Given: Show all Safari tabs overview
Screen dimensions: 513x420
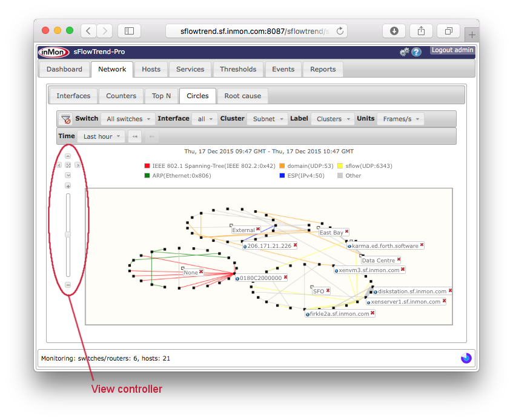Looking at the screenshot, I should 449,31.
